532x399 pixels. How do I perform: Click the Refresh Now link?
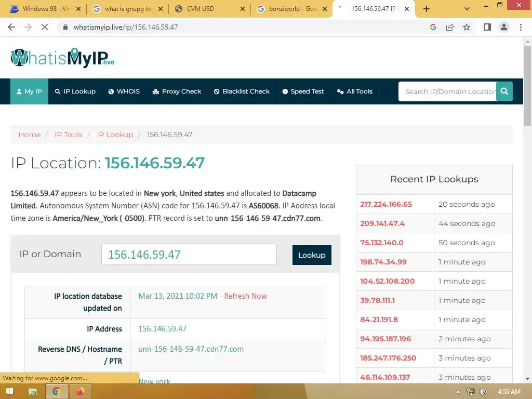(x=245, y=296)
